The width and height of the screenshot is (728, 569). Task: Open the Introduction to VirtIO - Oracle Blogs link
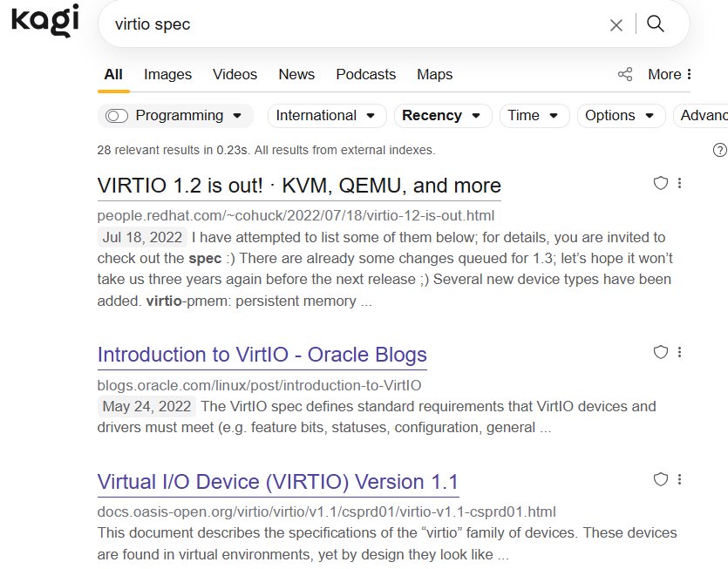(x=262, y=355)
